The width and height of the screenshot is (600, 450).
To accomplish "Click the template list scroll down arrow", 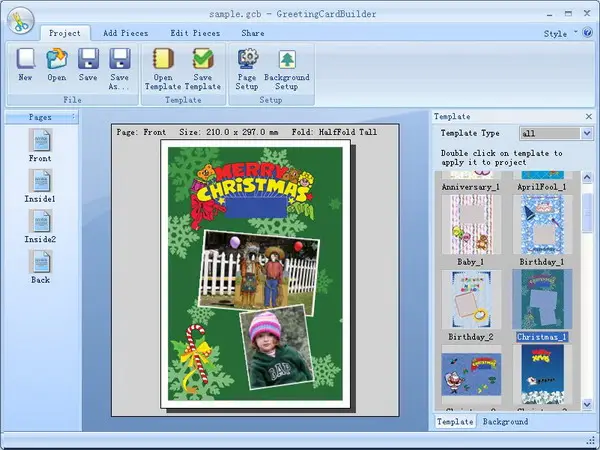I will (587, 404).
